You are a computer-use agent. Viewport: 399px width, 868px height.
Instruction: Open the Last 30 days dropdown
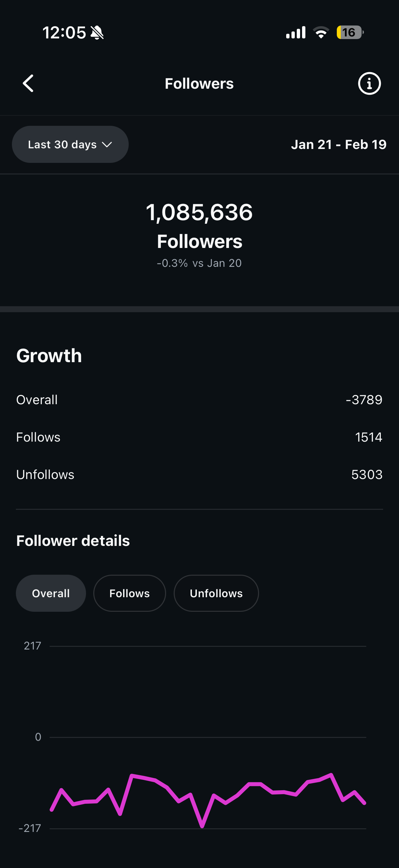pos(70,145)
